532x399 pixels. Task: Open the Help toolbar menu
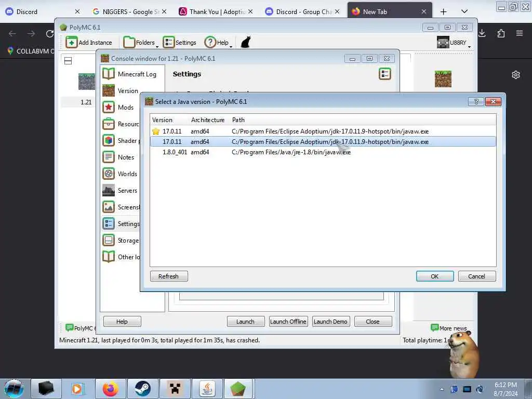(218, 43)
